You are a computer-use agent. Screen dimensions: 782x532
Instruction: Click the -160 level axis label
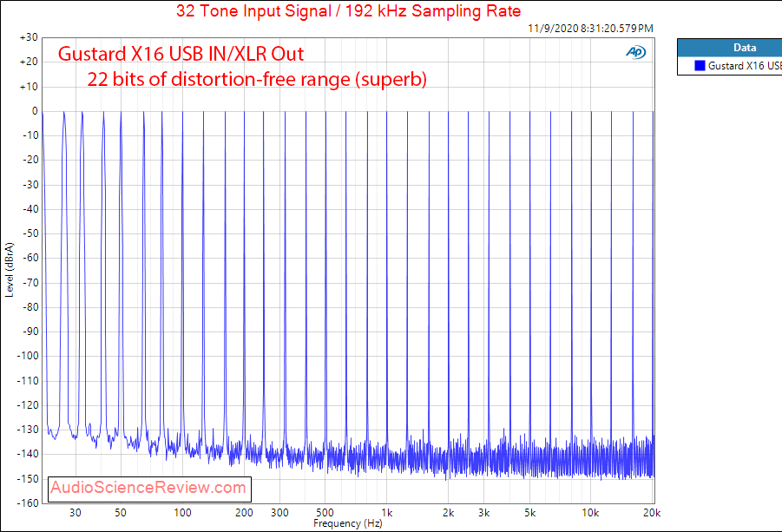pos(28,503)
